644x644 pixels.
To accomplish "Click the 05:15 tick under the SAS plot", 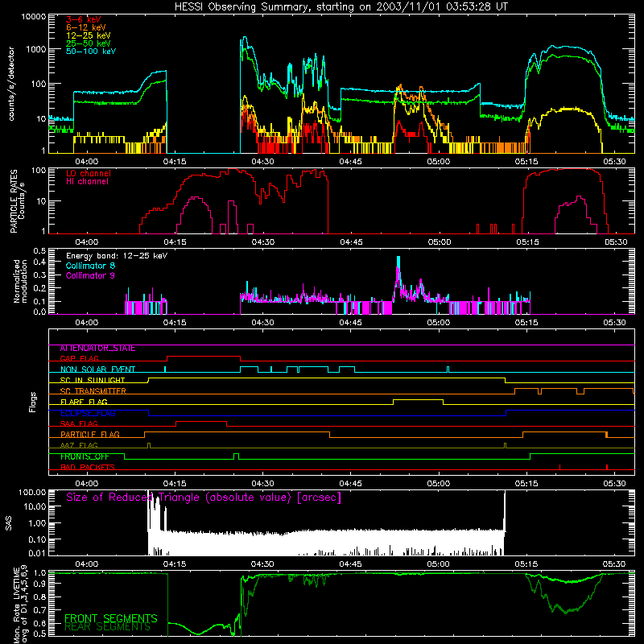I will point(526,564).
